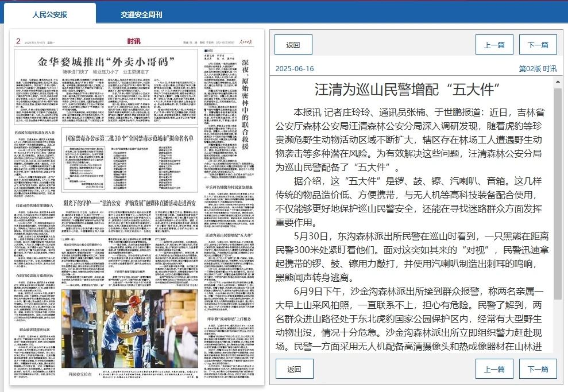Click the red 时讯 page header
Screen dimensions: 568x392
click(x=134, y=41)
